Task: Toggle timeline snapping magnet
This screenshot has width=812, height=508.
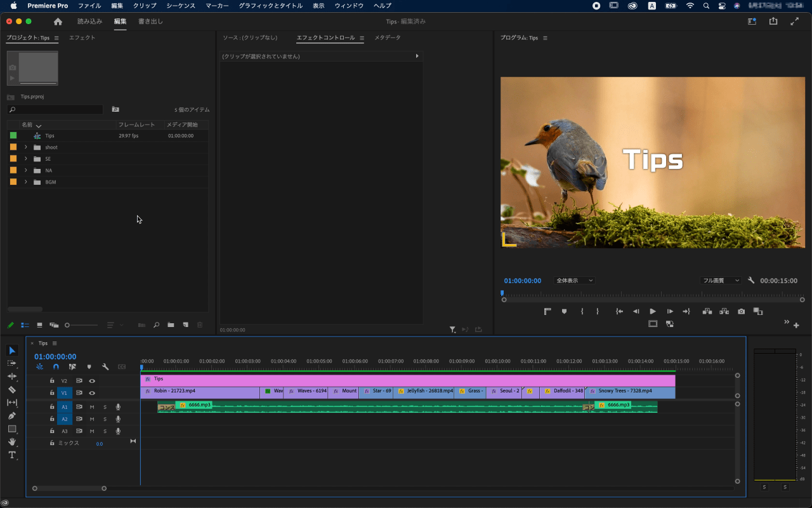Action: click(x=56, y=367)
